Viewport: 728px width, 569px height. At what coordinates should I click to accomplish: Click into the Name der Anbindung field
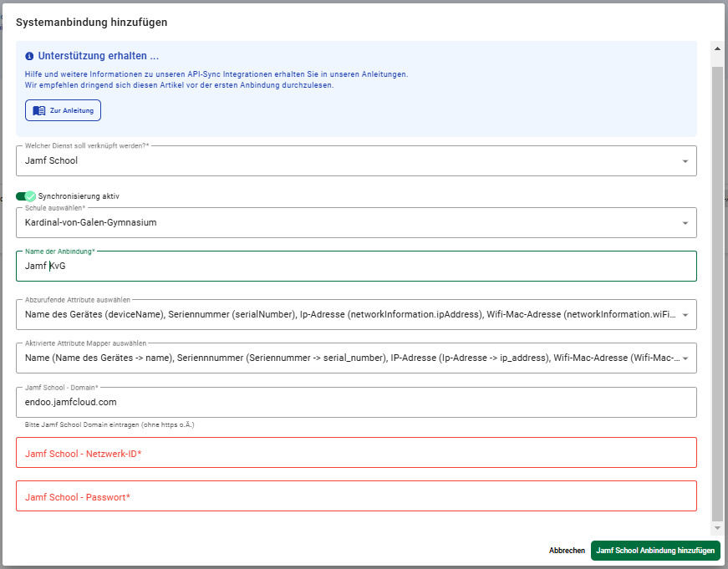356,266
